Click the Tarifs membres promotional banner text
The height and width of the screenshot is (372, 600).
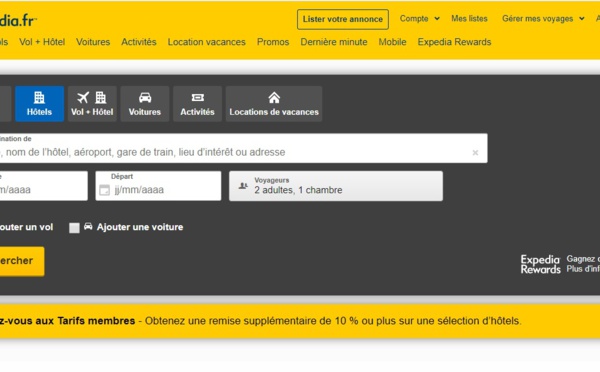click(260, 321)
